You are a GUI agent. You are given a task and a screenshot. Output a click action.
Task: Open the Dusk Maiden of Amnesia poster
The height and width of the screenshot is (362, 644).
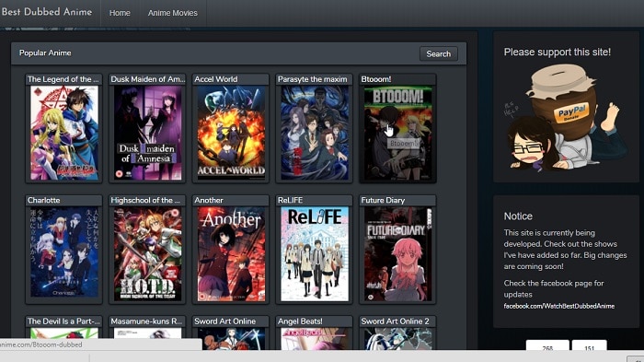147,133
